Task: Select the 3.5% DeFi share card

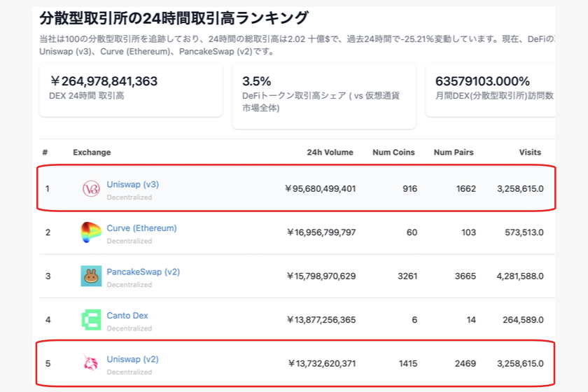Action: 324,96
